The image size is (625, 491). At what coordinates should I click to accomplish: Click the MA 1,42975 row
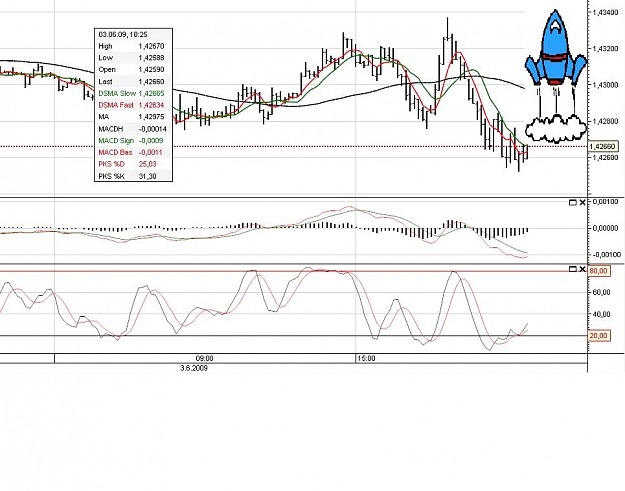point(134,117)
